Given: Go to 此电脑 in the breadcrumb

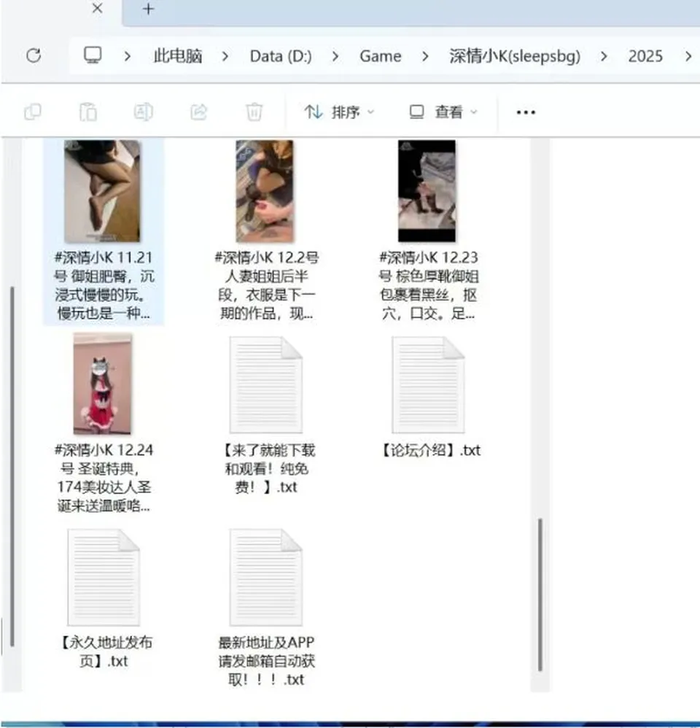Looking at the screenshot, I should (178, 56).
